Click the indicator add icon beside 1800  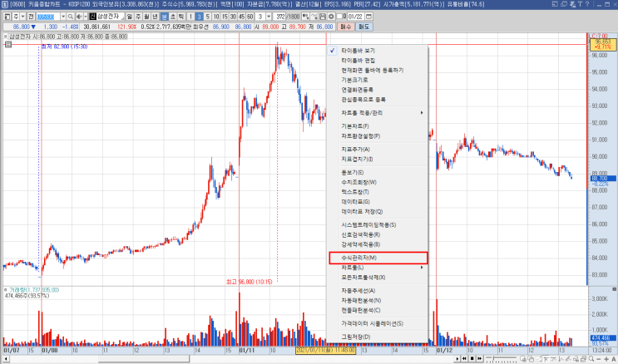point(305,17)
